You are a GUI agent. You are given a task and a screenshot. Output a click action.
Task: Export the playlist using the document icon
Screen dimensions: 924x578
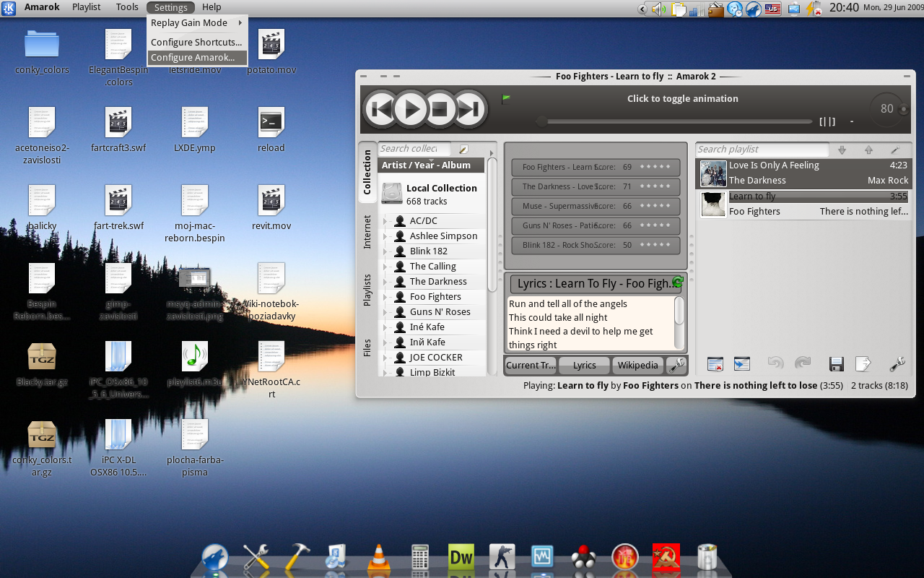(x=863, y=364)
